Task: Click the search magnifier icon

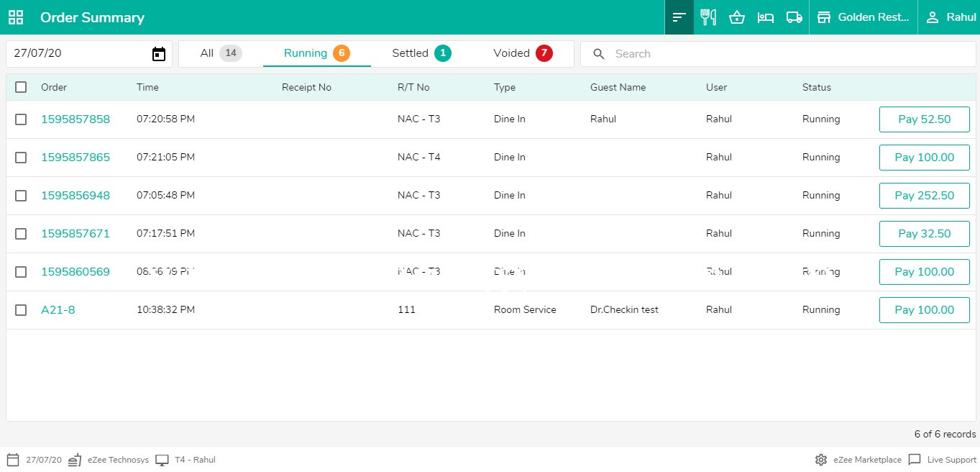Action: [599, 54]
